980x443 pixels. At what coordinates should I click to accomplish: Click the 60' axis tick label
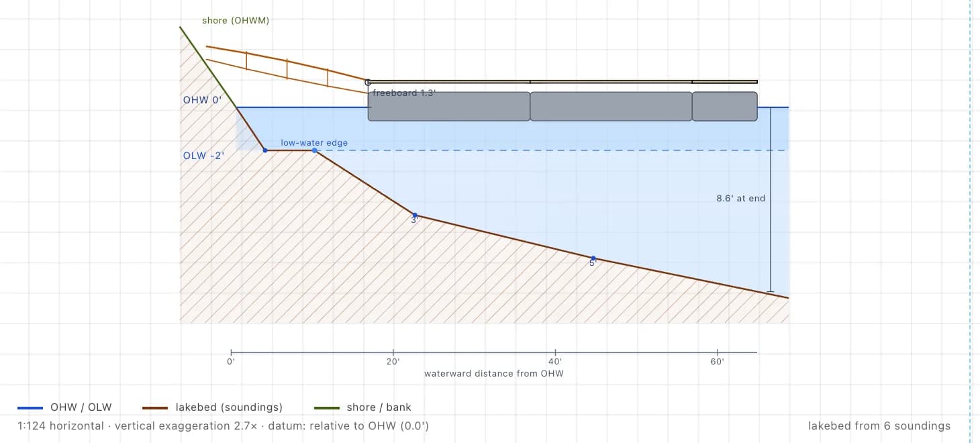(718, 362)
